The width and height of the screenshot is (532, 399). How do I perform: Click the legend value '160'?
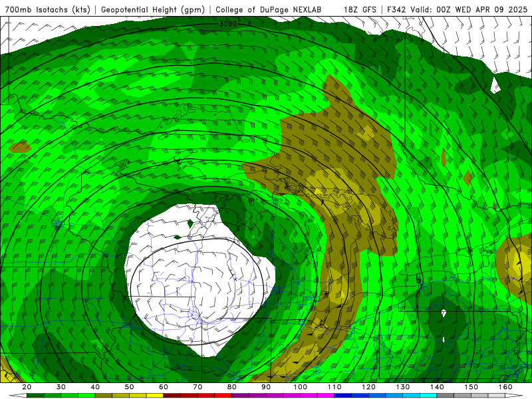click(x=505, y=387)
